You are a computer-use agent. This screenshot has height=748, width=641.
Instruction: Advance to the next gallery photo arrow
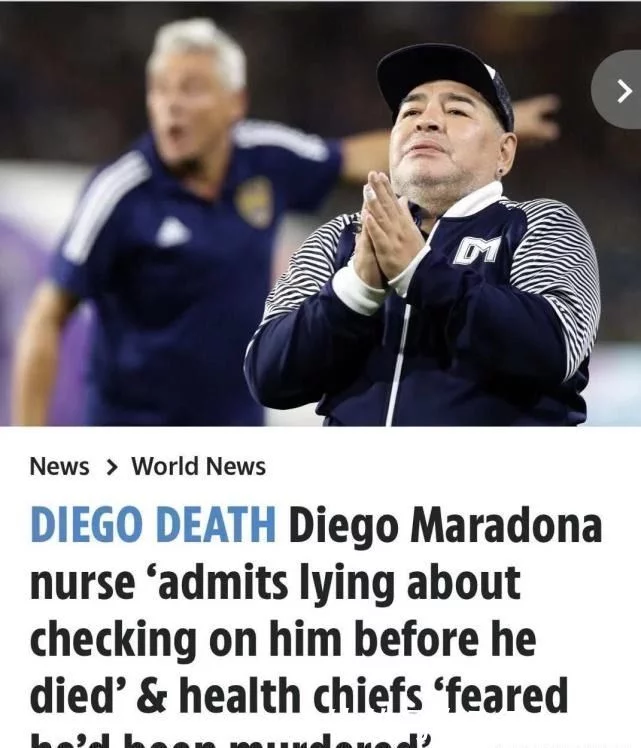(620, 90)
